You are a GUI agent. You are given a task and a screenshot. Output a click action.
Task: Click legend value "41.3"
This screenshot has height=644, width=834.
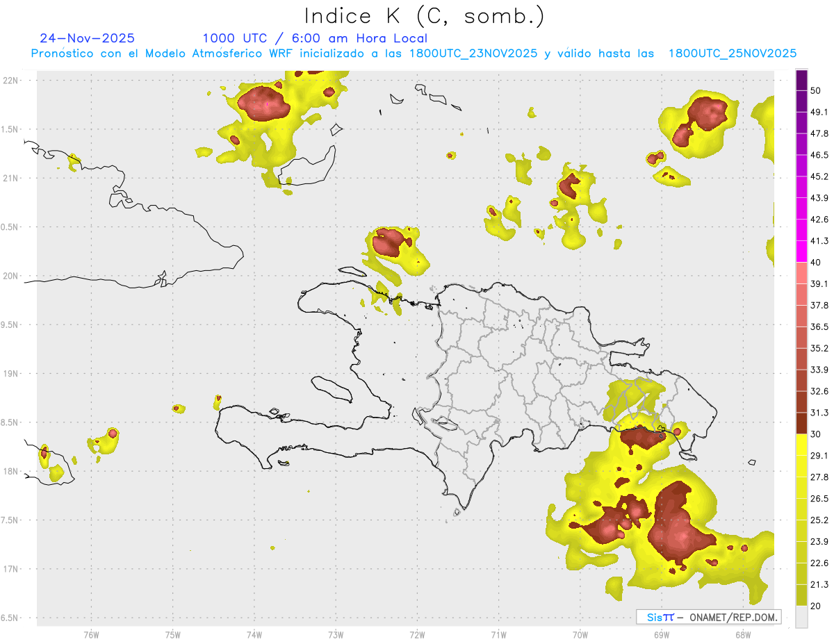pos(819,241)
